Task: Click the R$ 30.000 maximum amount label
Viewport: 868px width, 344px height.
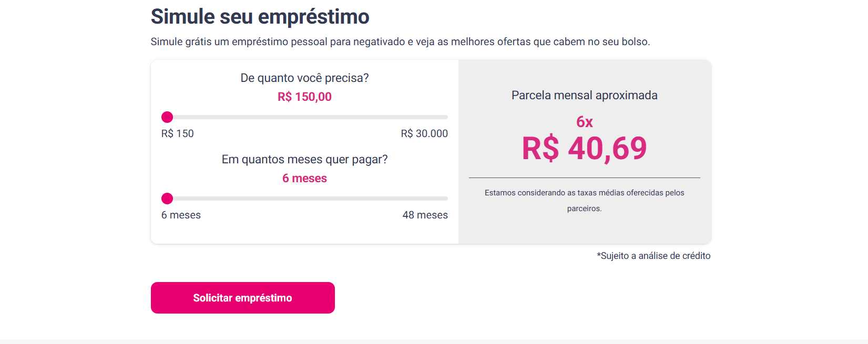Action: tap(424, 134)
